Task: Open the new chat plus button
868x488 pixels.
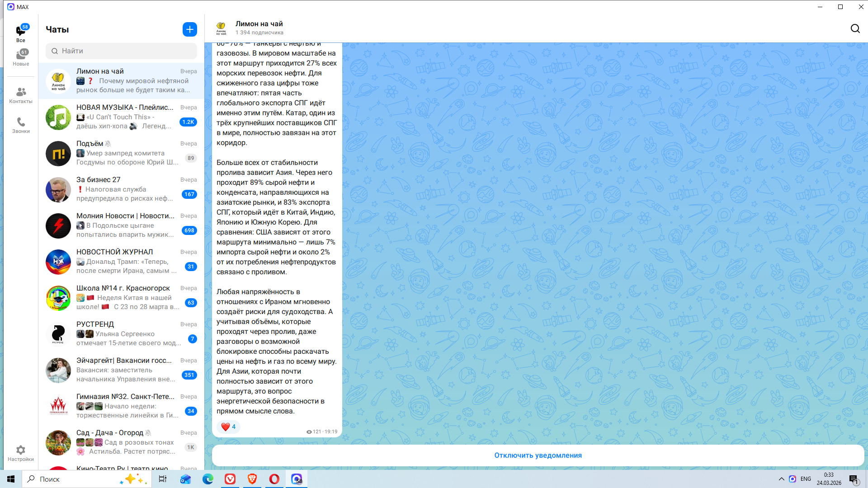Action: pyautogui.click(x=189, y=29)
